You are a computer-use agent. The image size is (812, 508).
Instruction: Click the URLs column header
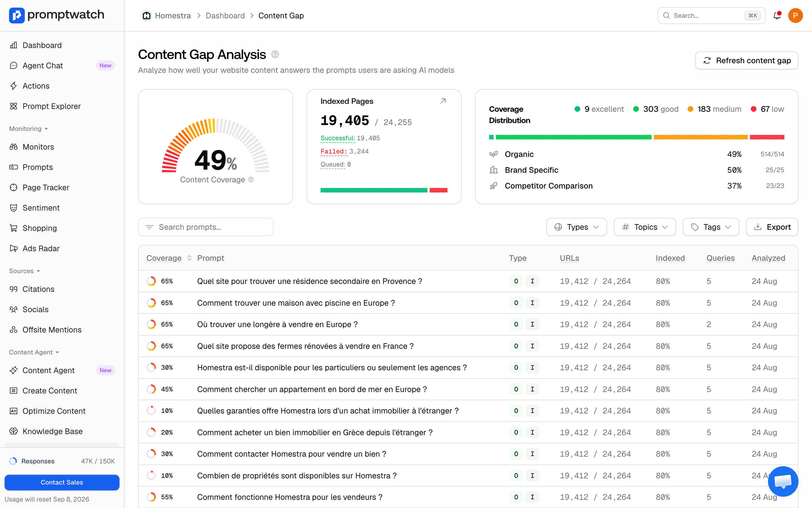(x=569, y=258)
